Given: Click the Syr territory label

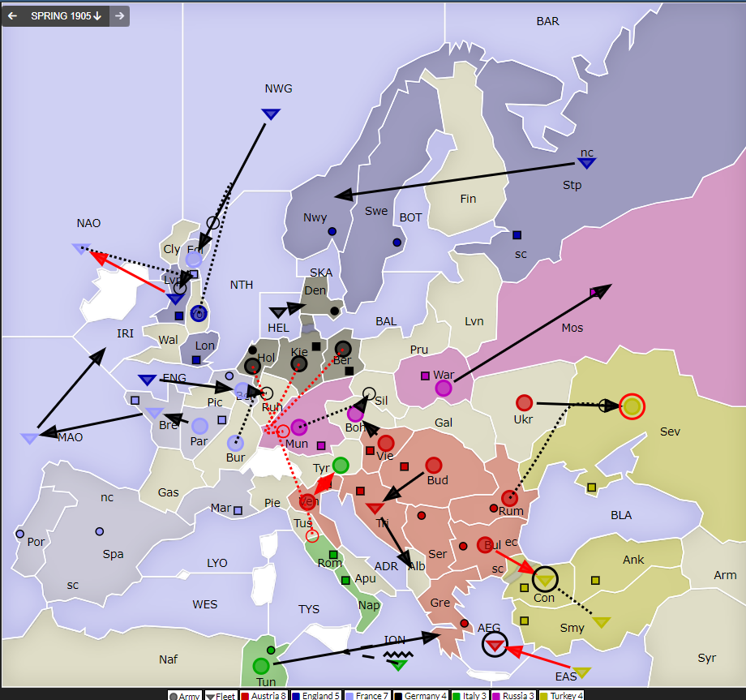Looking at the screenshot, I should (x=707, y=658).
